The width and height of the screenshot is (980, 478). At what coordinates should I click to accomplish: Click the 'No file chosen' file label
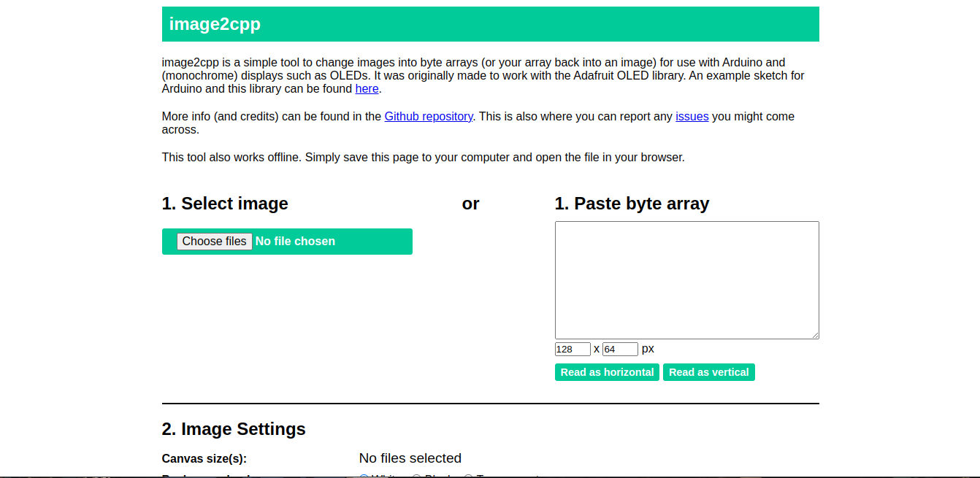[x=295, y=241]
